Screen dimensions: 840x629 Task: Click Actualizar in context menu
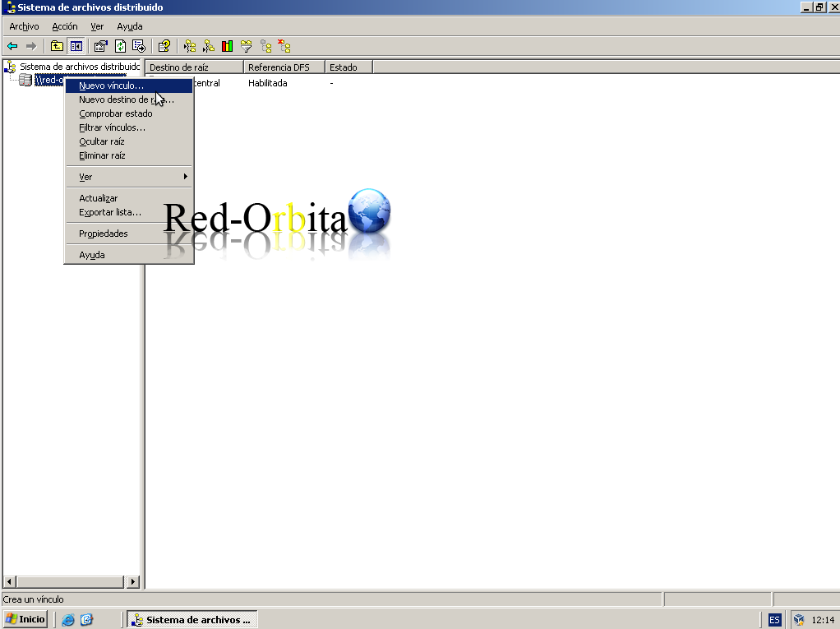pos(128,198)
